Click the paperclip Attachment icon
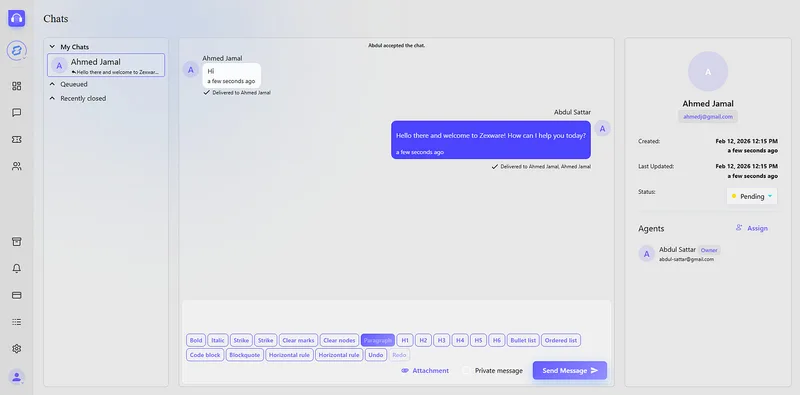800x395 pixels. tap(405, 371)
